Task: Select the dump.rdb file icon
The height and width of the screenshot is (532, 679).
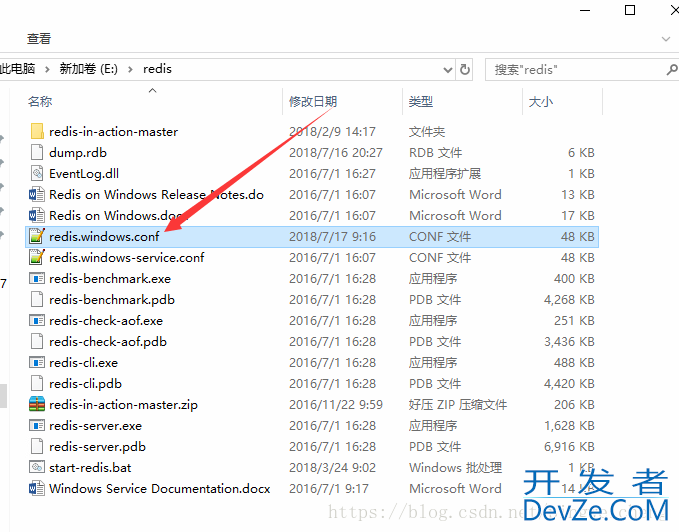Action: 37,152
